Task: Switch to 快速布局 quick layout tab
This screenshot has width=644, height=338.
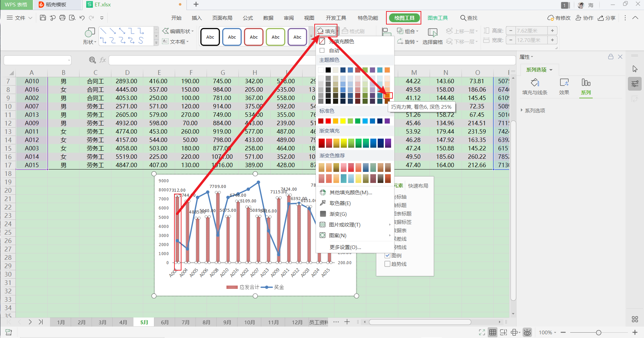Action: coord(418,186)
